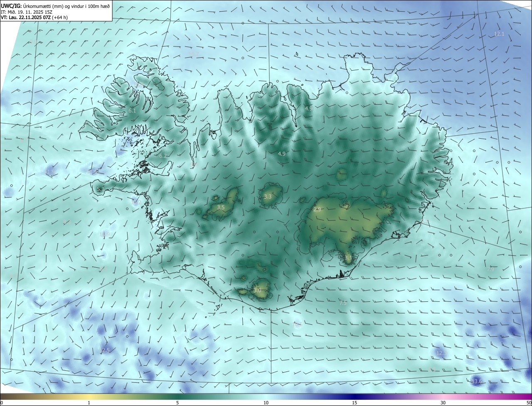Click the colorbar tick label 0
This screenshot has width=532, height=406.
click(2, 403)
